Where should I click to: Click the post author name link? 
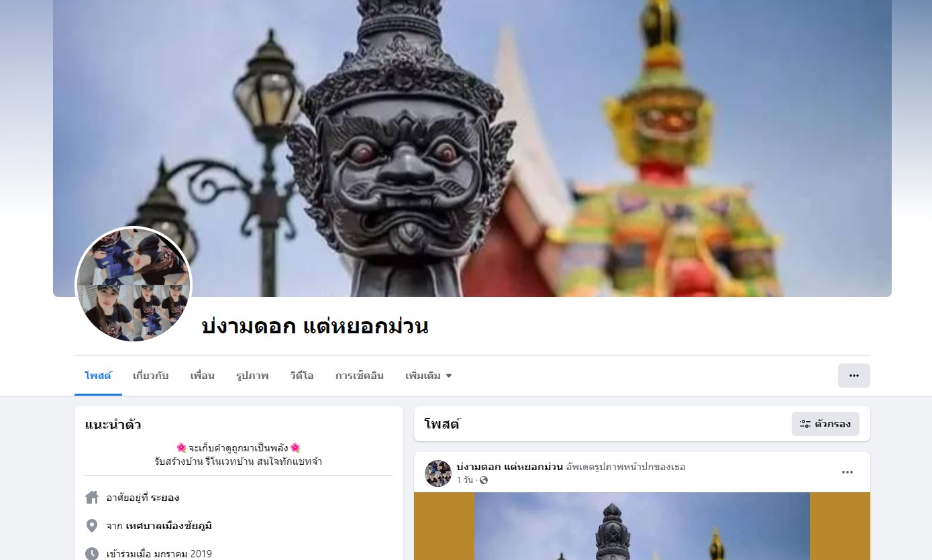(x=509, y=467)
